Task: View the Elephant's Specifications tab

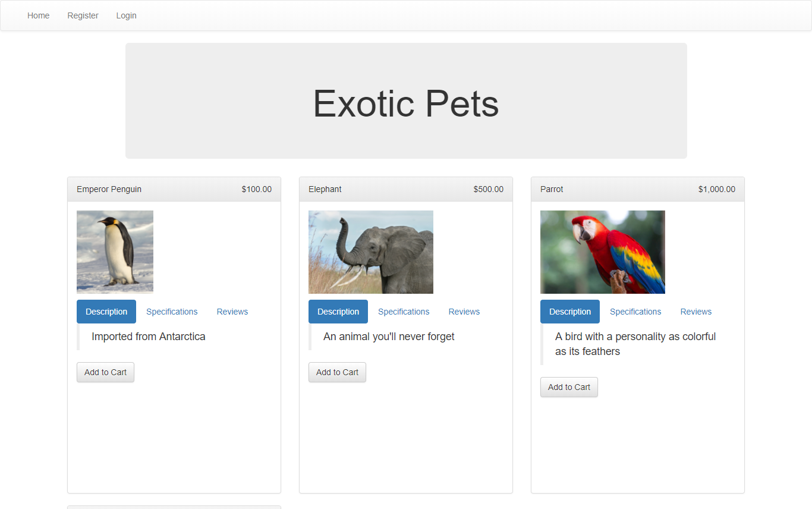Action: pyautogui.click(x=404, y=312)
